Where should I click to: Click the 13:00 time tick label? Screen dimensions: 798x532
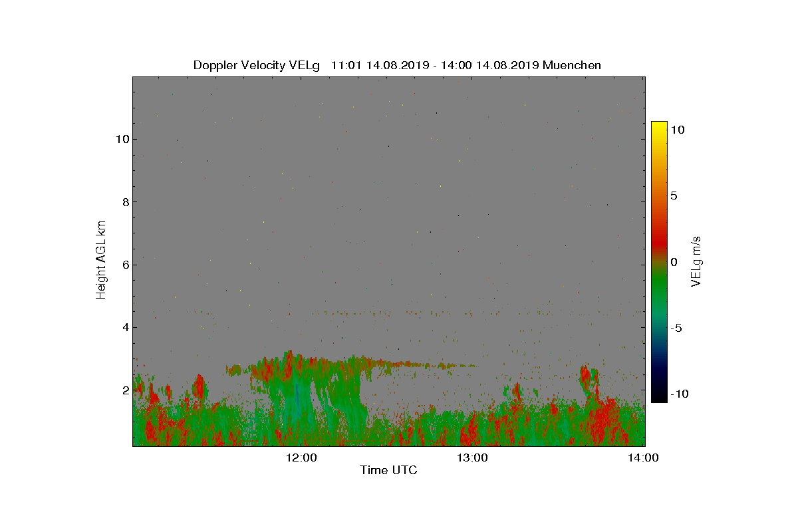473,458
